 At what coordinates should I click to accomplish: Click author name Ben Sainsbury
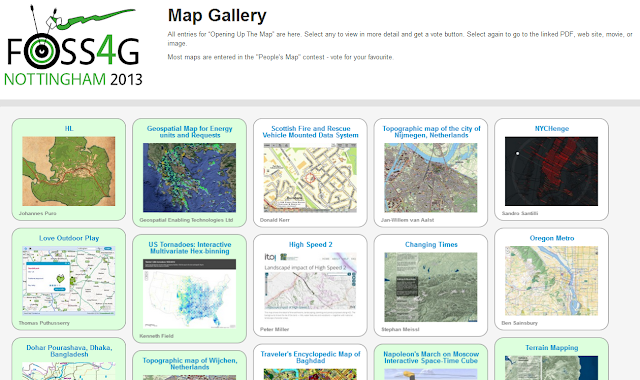pos(519,323)
